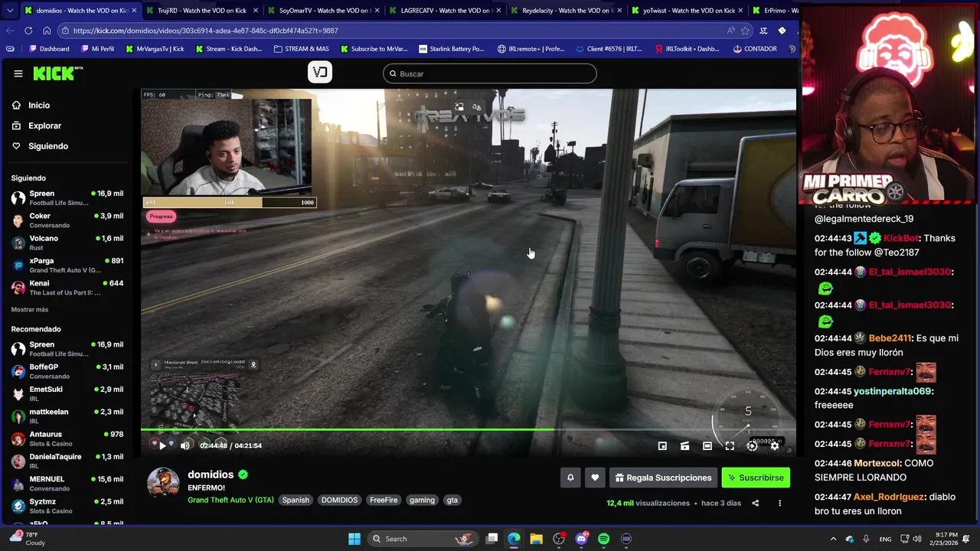Open BoffeGP recommended channel
980x551 pixels.
pos(67,371)
